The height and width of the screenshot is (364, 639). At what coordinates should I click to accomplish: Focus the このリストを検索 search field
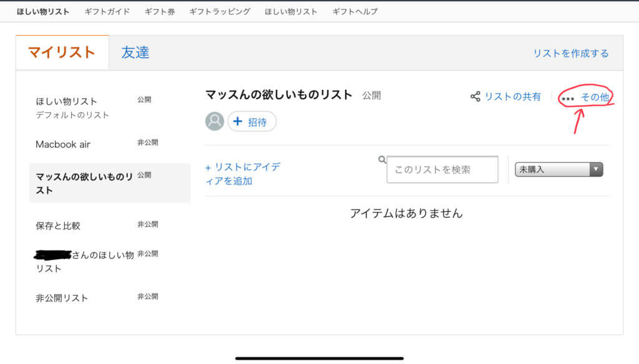click(x=442, y=170)
